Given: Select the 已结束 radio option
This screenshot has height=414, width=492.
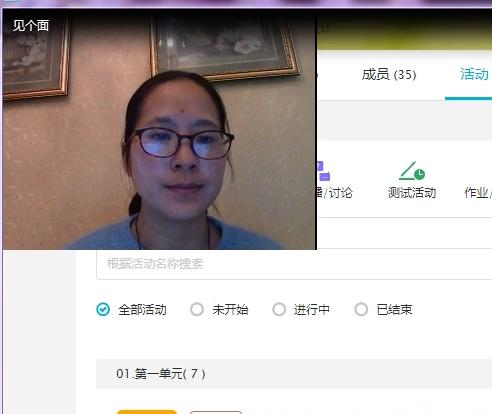Looking at the screenshot, I should [361, 309].
